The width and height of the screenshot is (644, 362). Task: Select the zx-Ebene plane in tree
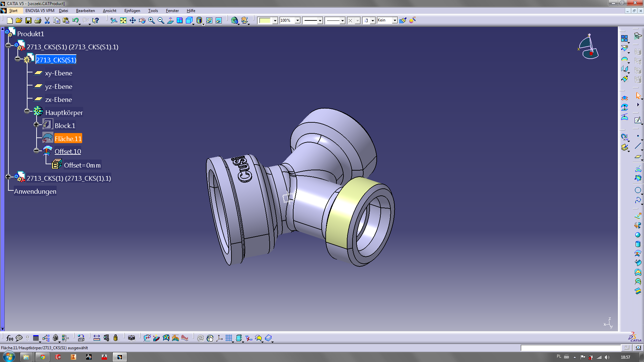[x=58, y=100]
